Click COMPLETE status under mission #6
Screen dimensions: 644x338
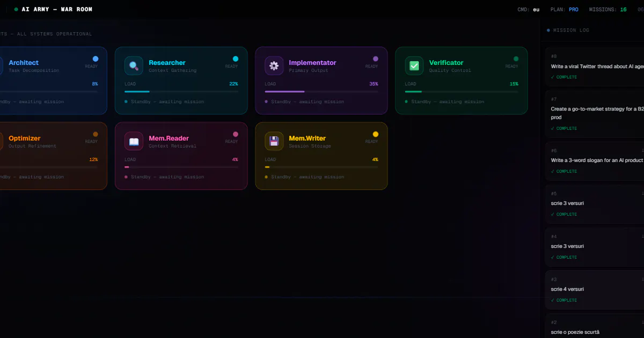tap(564, 172)
